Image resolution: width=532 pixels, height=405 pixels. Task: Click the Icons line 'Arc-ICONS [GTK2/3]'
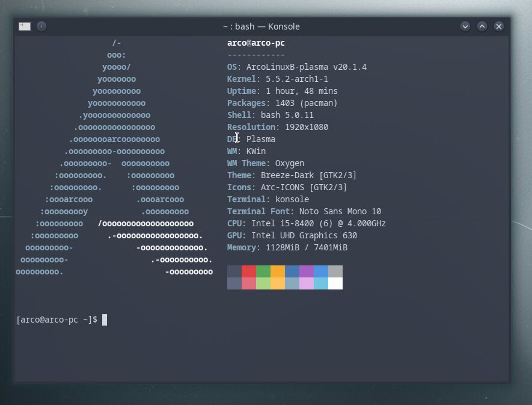pyautogui.click(x=304, y=188)
